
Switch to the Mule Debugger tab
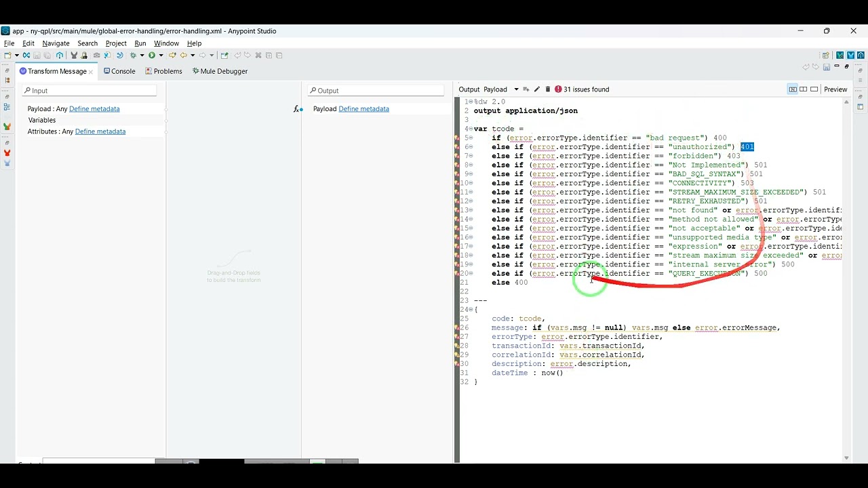coord(220,71)
